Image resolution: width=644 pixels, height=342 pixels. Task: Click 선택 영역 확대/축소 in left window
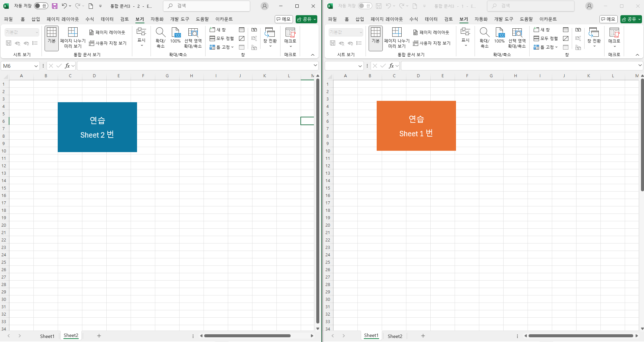coord(193,38)
